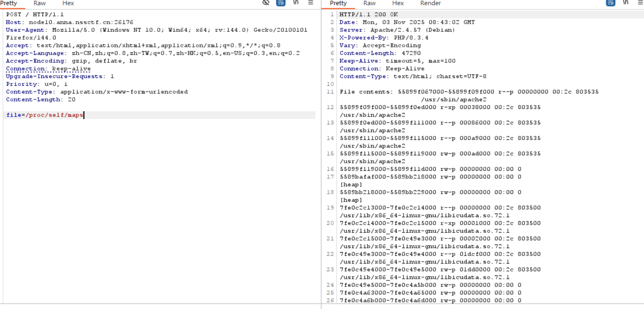The width and height of the screenshot is (644, 309).
Task: Click the Firefox/144.0 continuation line
Action: click(x=31, y=38)
